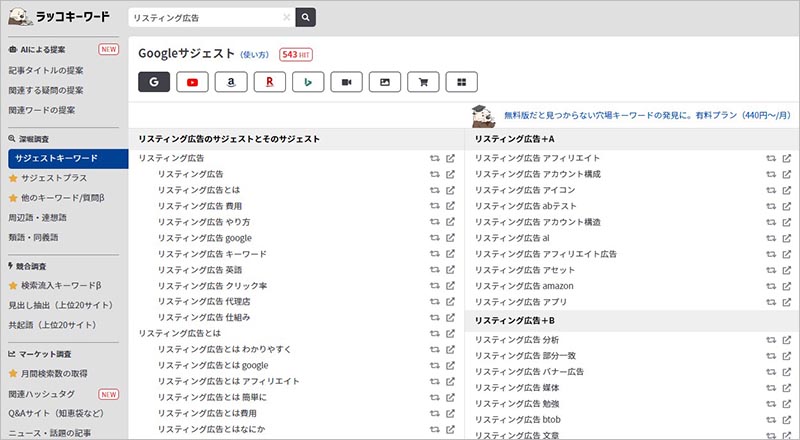
Task: Switch to Amazon suggest source
Action: tap(231, 83)
